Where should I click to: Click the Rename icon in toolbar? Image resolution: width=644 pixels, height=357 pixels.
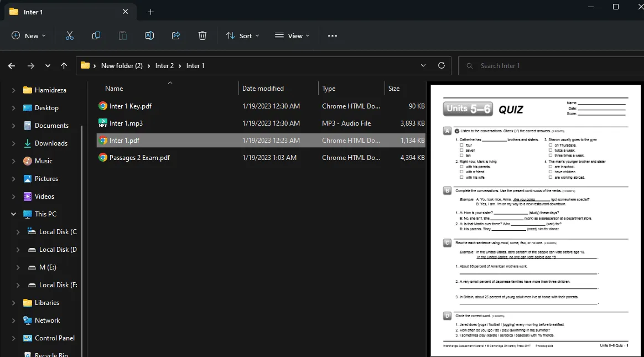coord(149,35)
